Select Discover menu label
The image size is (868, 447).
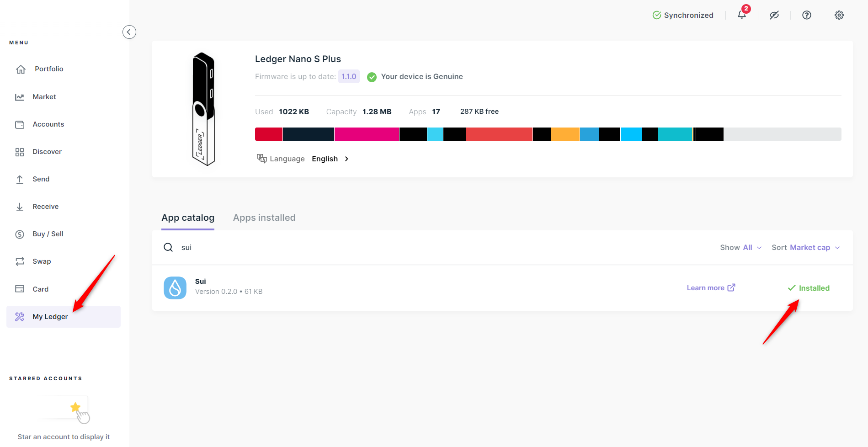[x=47, y=152]
